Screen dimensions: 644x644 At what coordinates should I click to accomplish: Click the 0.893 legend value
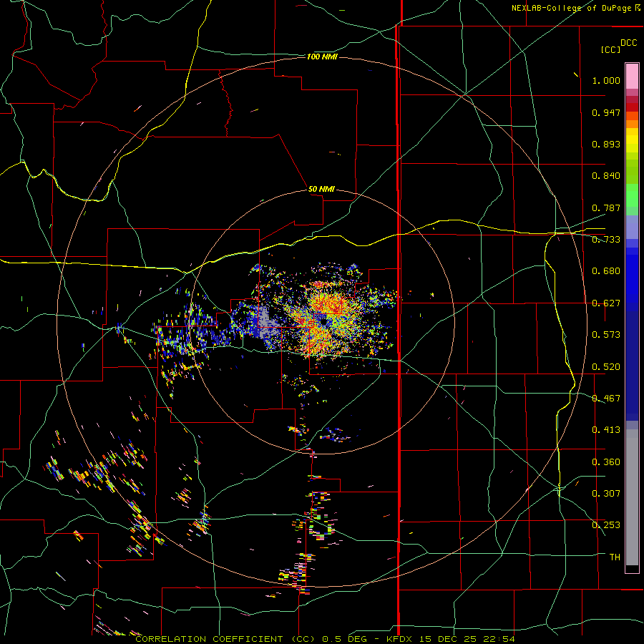(606, 144)
